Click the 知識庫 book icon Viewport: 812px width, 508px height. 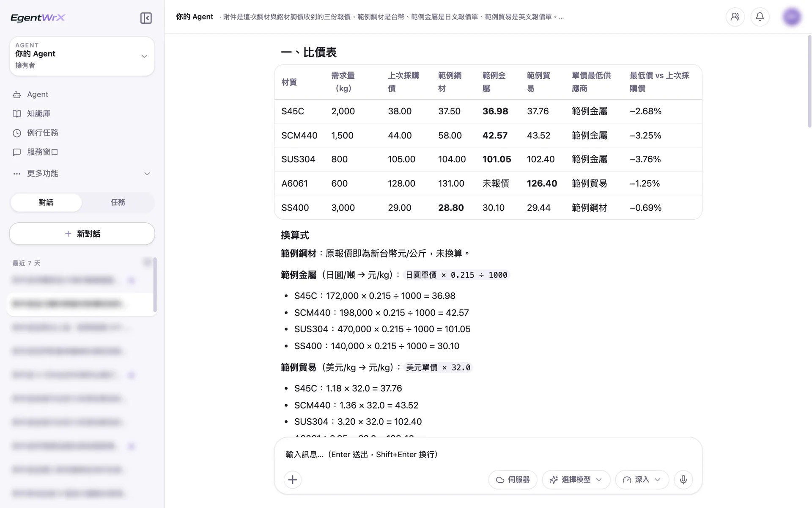[17, 114]
